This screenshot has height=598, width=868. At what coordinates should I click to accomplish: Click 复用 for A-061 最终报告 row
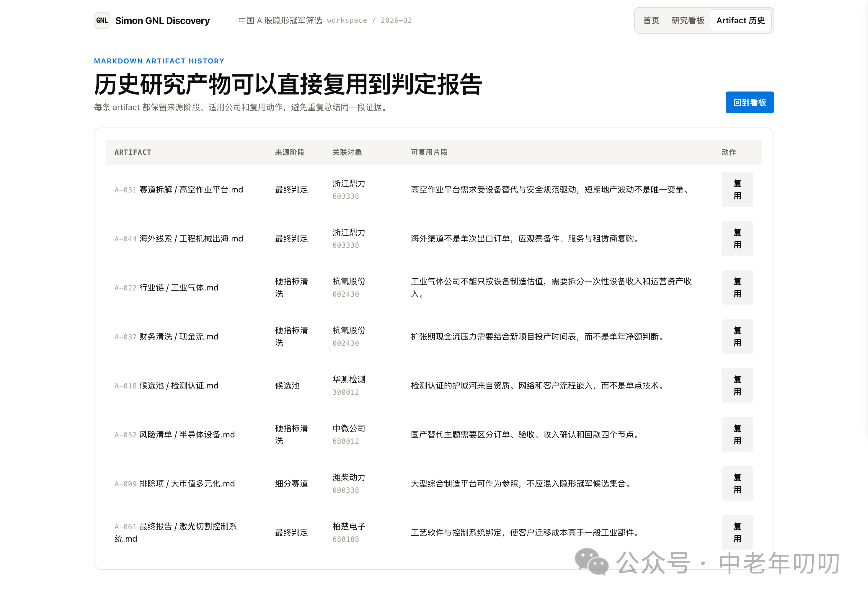click(x=737, y=533)
